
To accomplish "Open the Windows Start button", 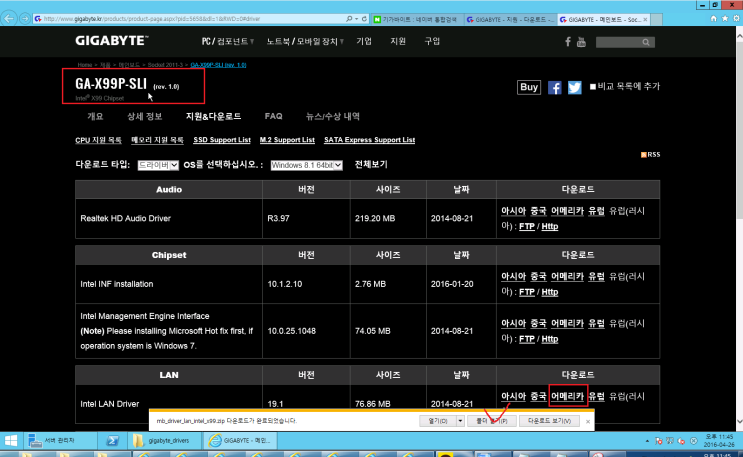I will coord(10,440).
